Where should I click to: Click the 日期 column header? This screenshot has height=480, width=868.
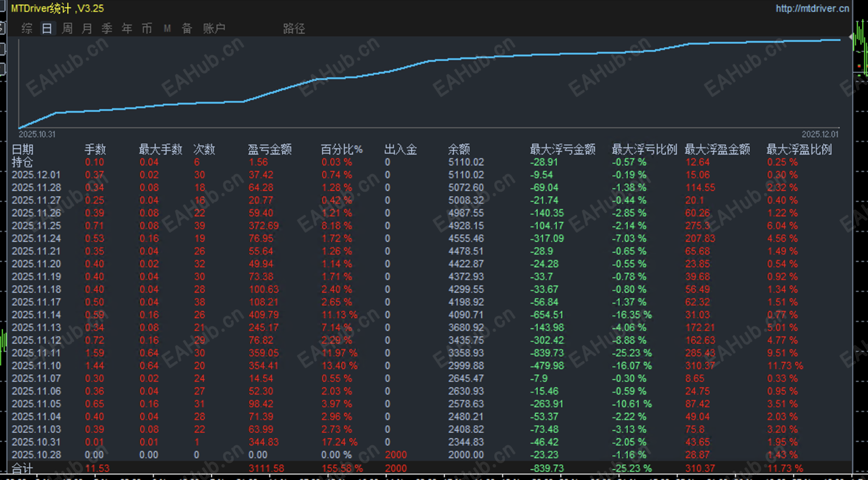click(x=23, y=149)
